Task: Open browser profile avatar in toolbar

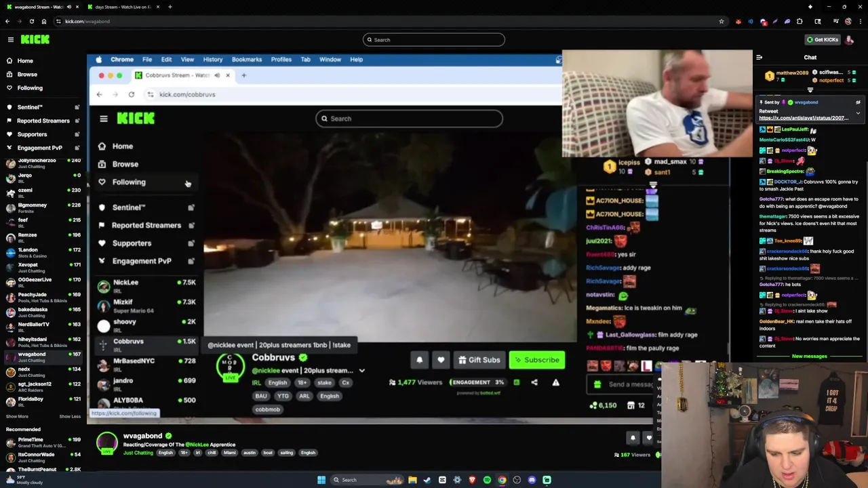Action: [x=848, y=21]
